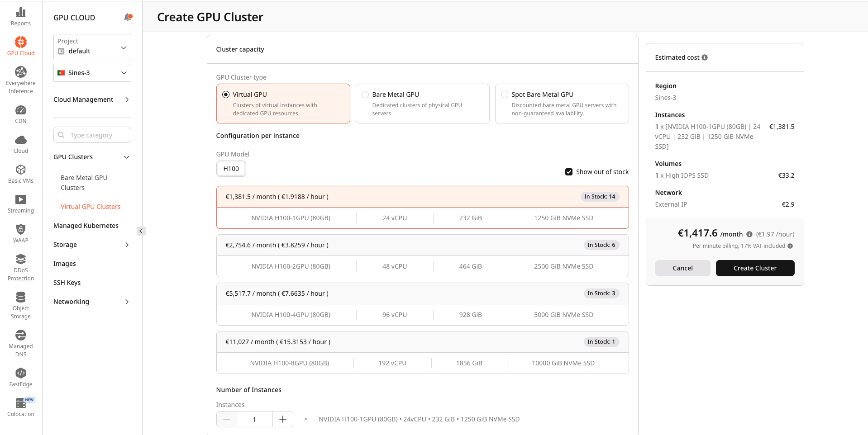Select the Bare Metal GPU radio button
Screen dimensions: 868x435
point(365,94)
